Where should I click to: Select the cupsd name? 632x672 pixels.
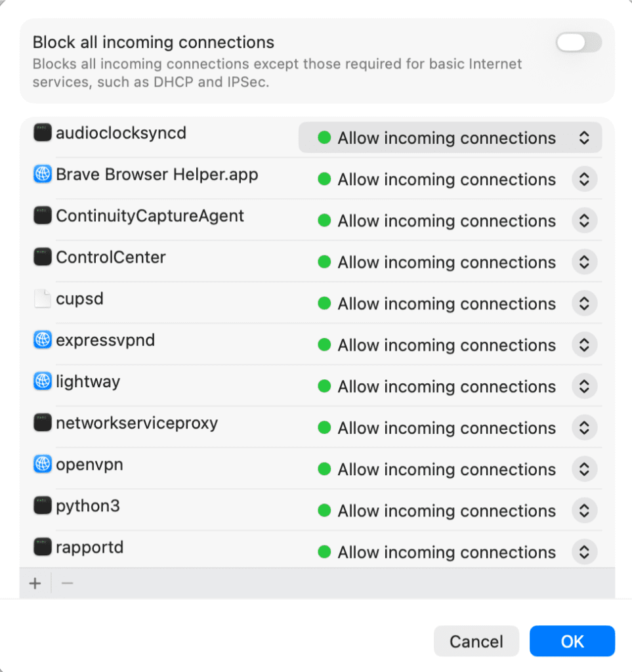[x=79, y=299]
